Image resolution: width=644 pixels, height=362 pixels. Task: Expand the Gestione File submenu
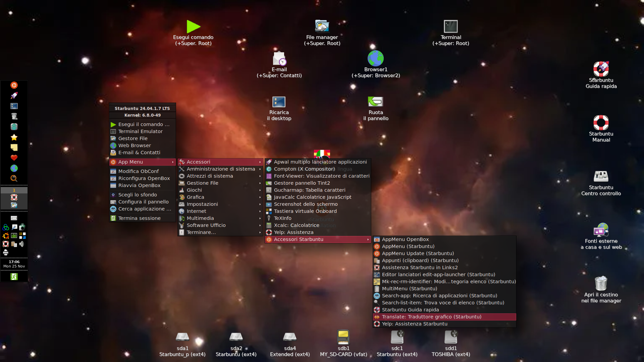(x=220, y=183)
